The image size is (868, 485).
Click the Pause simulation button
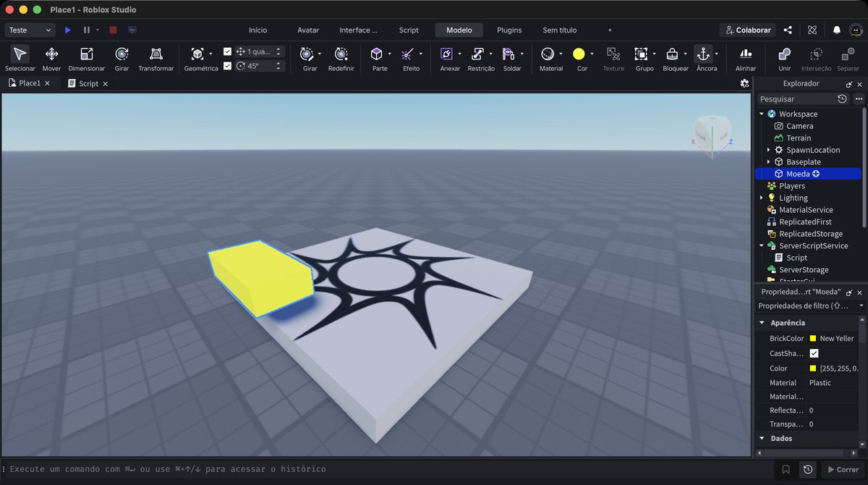(87, 30)
